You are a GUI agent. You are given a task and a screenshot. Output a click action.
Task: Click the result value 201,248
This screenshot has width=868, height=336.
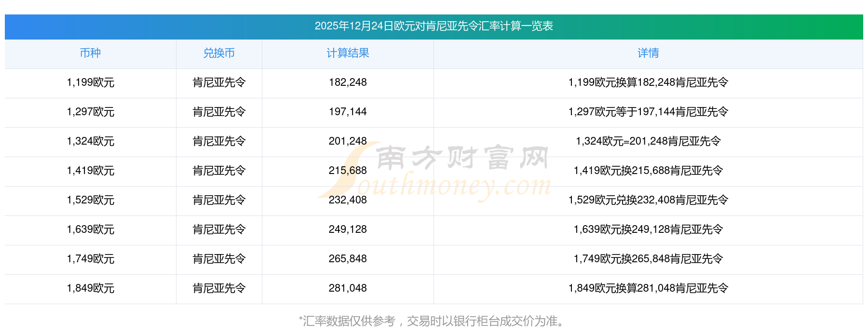348,141
